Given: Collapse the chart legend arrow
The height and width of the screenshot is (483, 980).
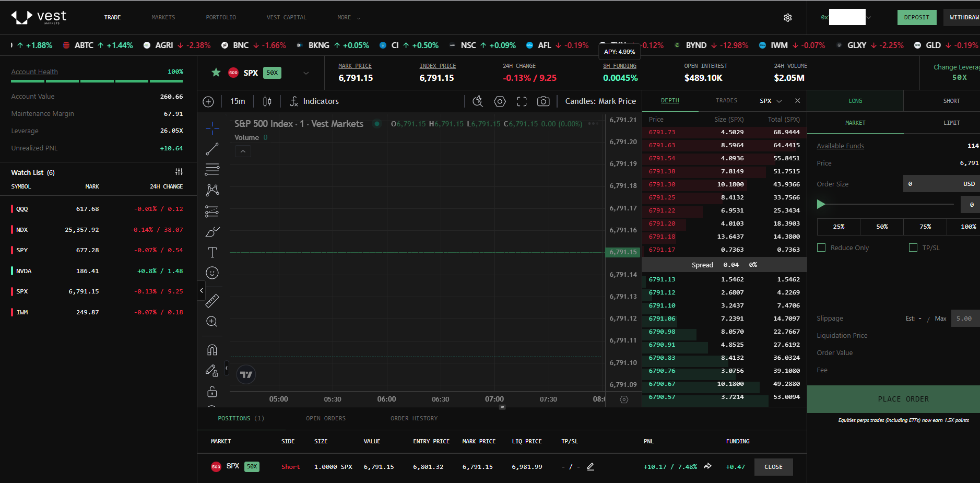Looking at the screenshot, I should click(243, 151).
